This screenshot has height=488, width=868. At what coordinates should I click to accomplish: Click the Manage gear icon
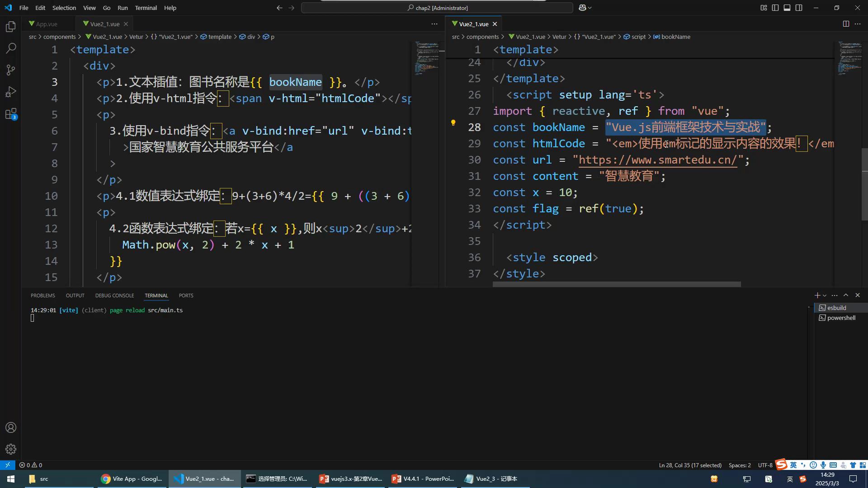point(11,449)
